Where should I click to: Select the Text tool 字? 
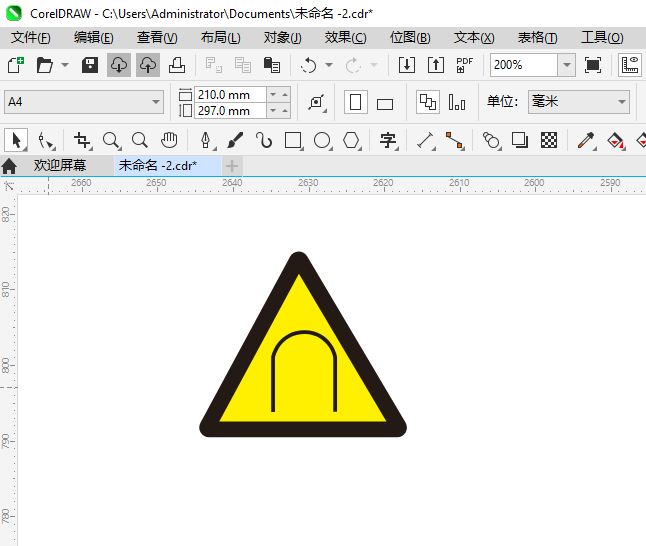click(x=388, y=140)
